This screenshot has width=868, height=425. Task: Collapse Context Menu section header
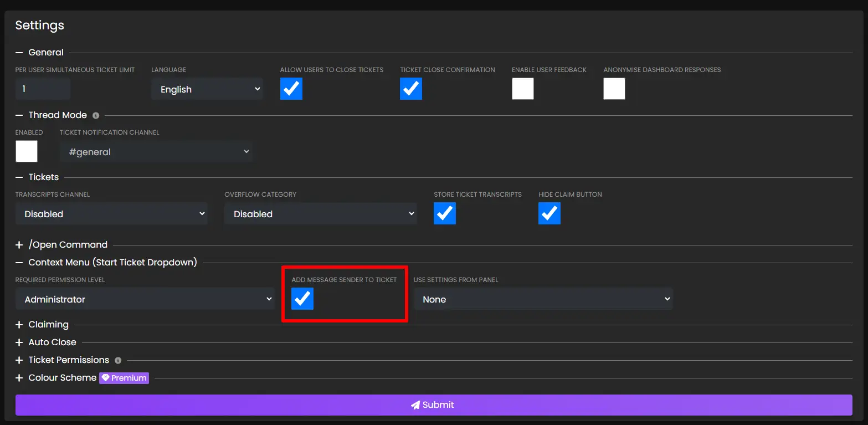click(x=112, y=263)
